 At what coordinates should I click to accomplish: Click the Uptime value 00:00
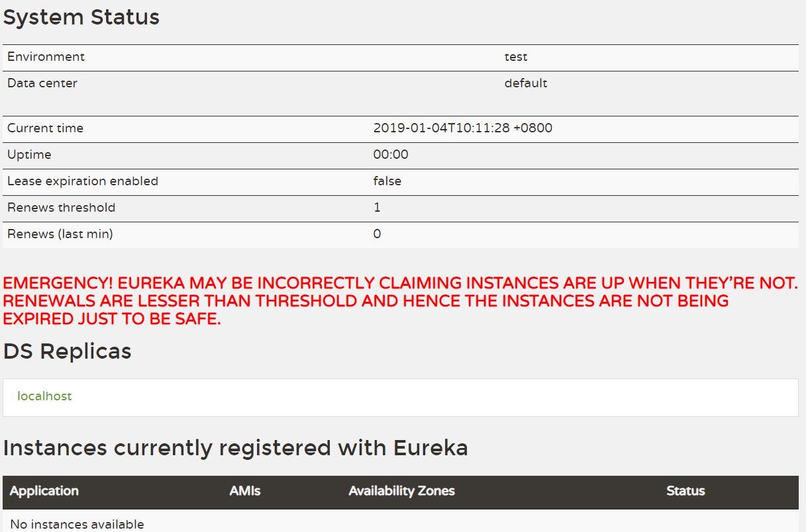(391, 155)
